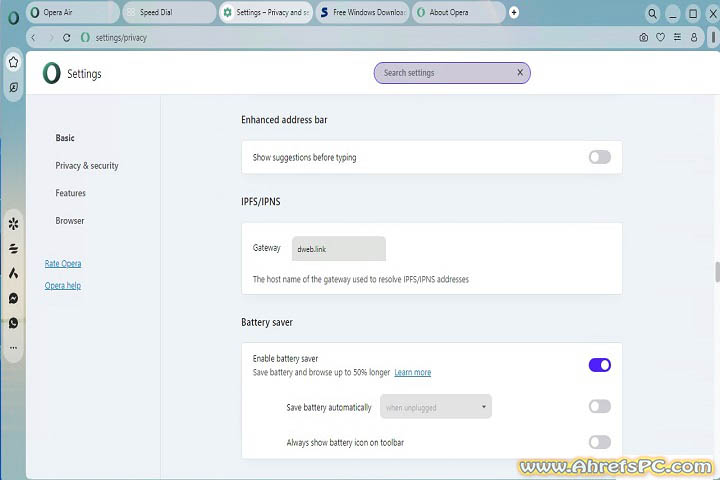The image size is (720, 480).
Task: Switch to the Opera Air tab
Action: tap(73, 12)
